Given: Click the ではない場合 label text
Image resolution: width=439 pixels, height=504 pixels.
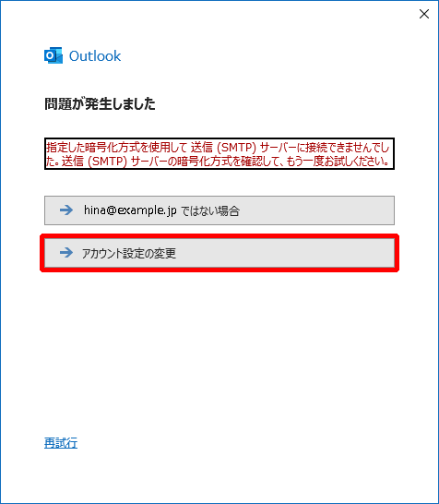Looking at the screenshot, I should (x=210, y=210).
